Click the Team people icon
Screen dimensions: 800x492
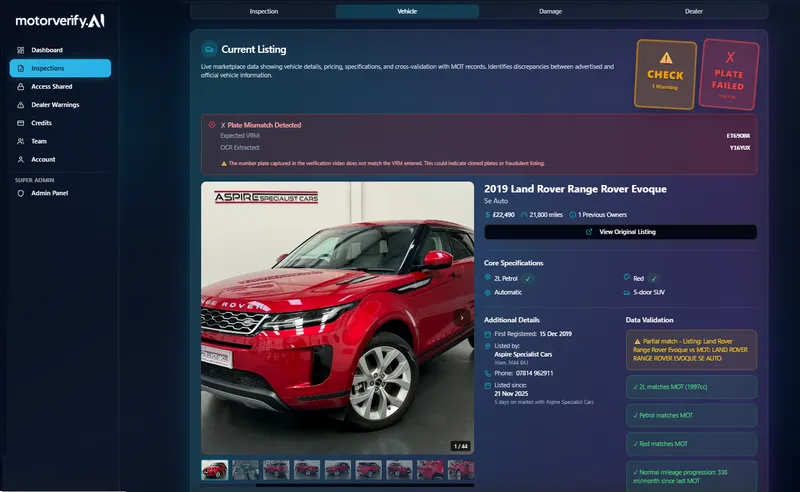click(x=20, y=141)
